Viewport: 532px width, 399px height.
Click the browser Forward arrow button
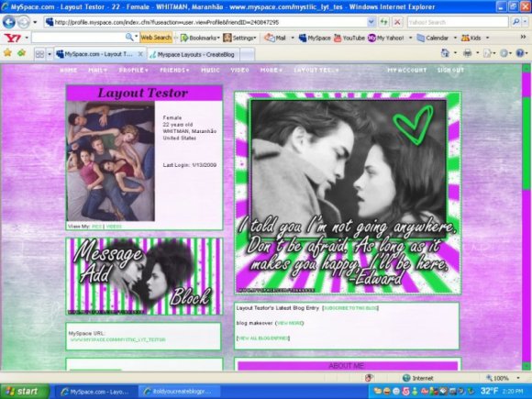[24, 22]
